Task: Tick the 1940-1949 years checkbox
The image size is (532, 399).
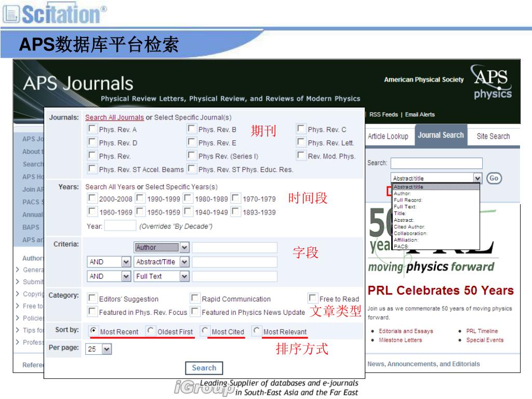Action: point(188,212)
